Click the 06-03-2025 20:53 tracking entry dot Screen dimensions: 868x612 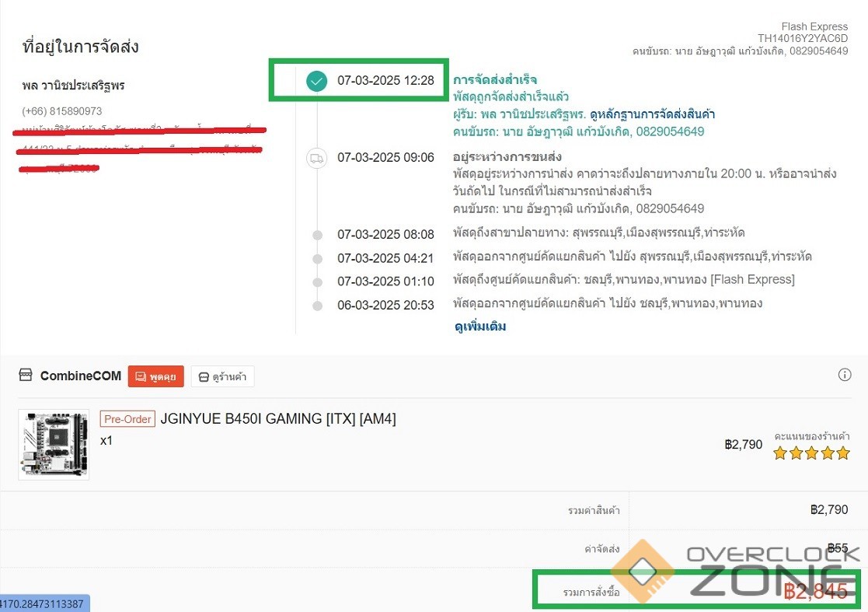pyautogui.click(x=317, y=306)
